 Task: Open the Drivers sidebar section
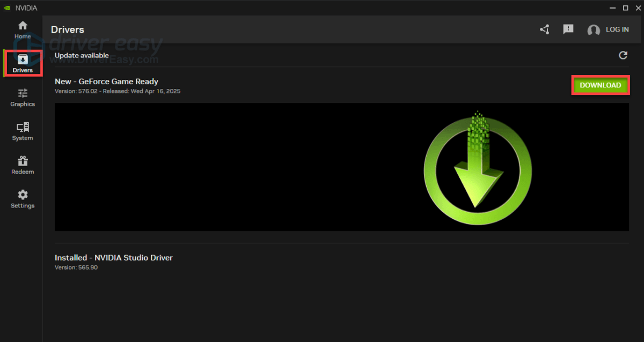(23, 63)
